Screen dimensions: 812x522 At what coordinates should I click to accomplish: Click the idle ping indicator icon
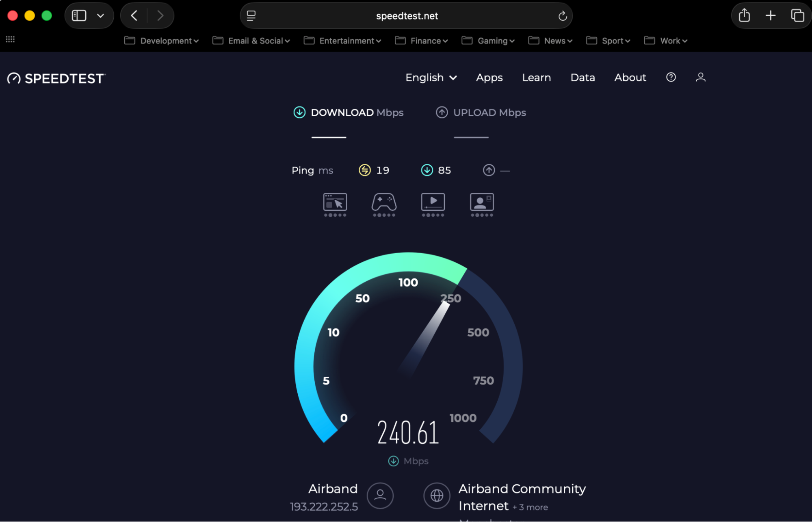[364, 170]
